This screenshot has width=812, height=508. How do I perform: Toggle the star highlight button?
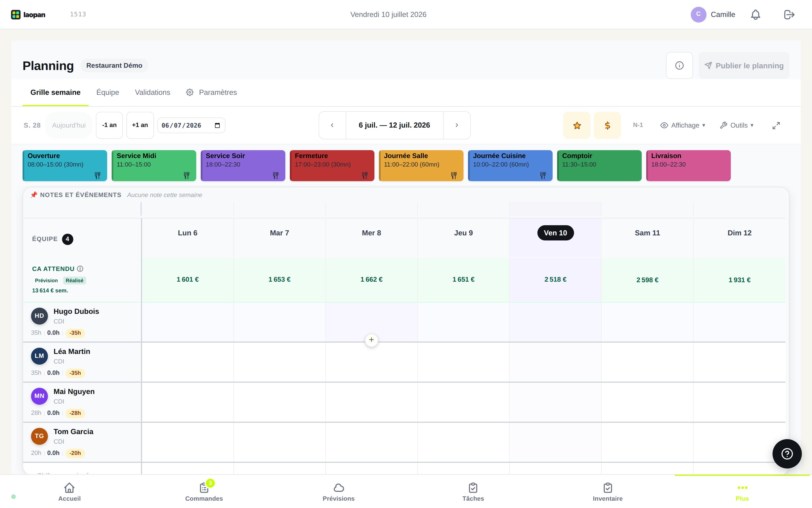pos(577,125)
